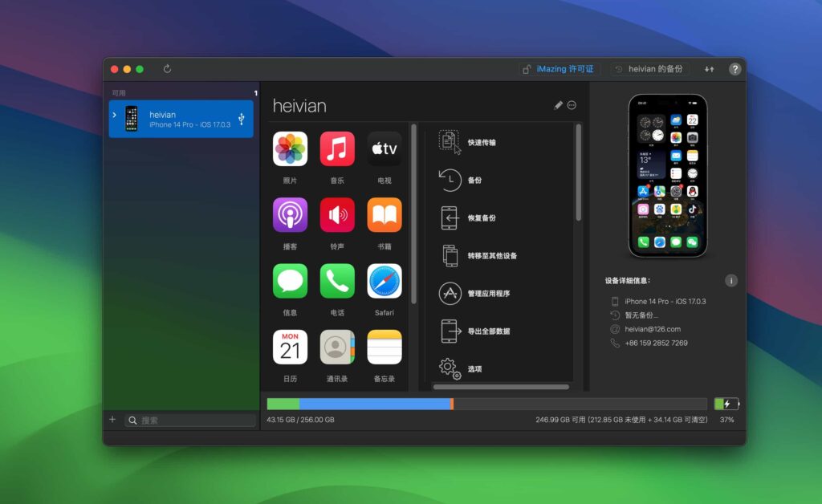
Task: Open the iMazing 许可证 license manager
Action: pos(559,68)
